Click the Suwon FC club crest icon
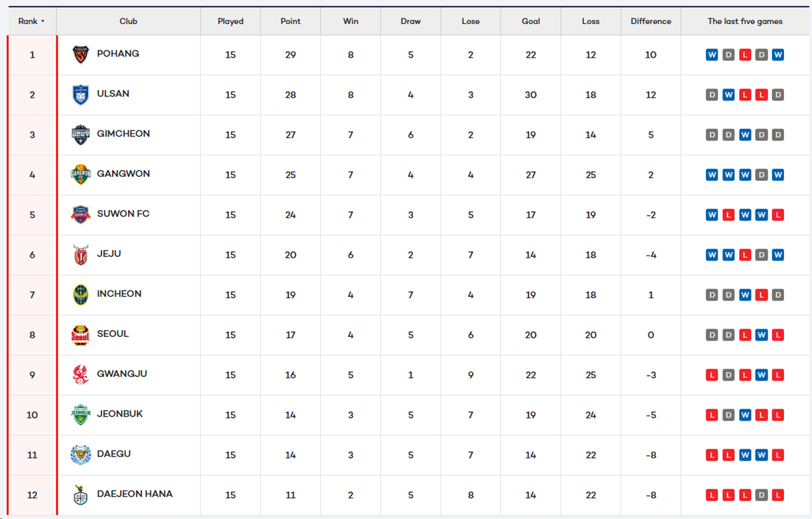 pos(81,214)
